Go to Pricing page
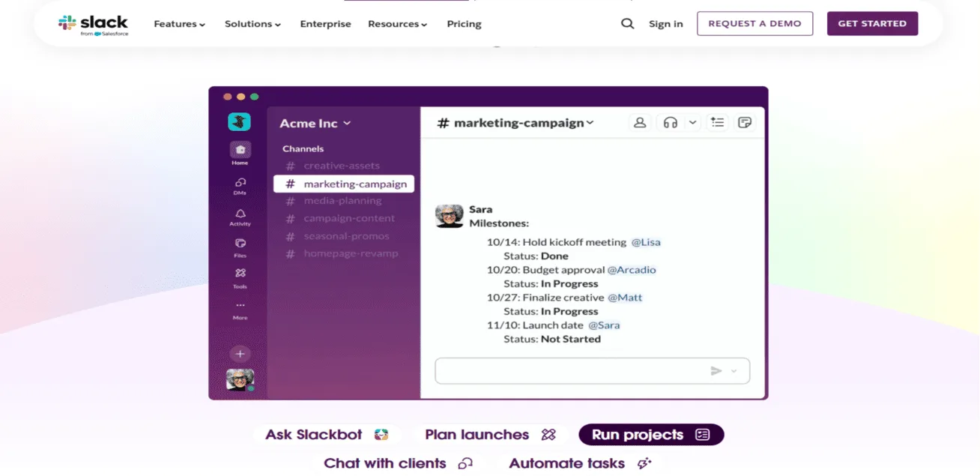Viewport: 980px width, 476px height. point(465,24)
